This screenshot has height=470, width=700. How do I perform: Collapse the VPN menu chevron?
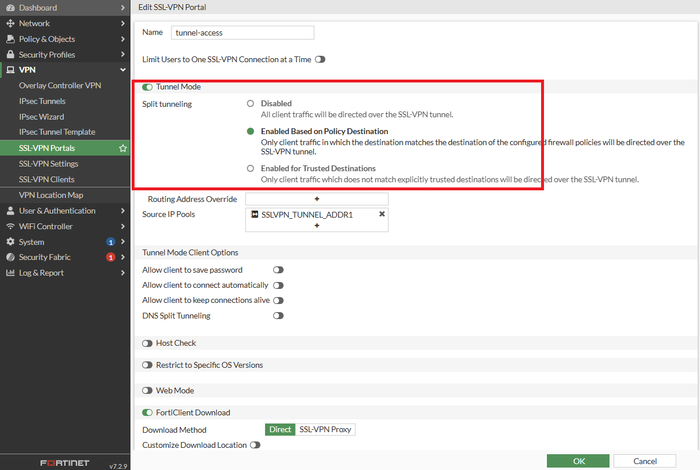(123, 70)
